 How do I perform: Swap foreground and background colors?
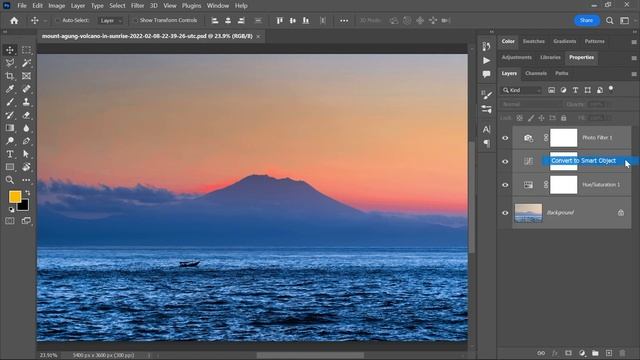tap(27, 192)
